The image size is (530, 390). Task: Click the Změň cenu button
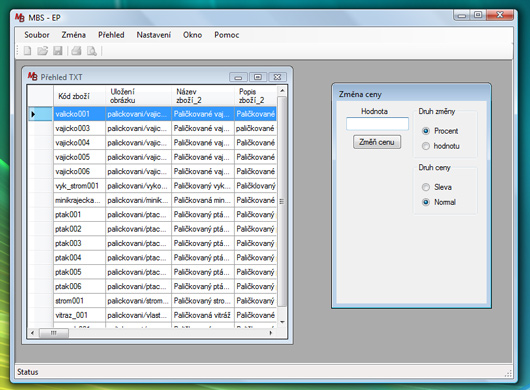coord(377,142)
